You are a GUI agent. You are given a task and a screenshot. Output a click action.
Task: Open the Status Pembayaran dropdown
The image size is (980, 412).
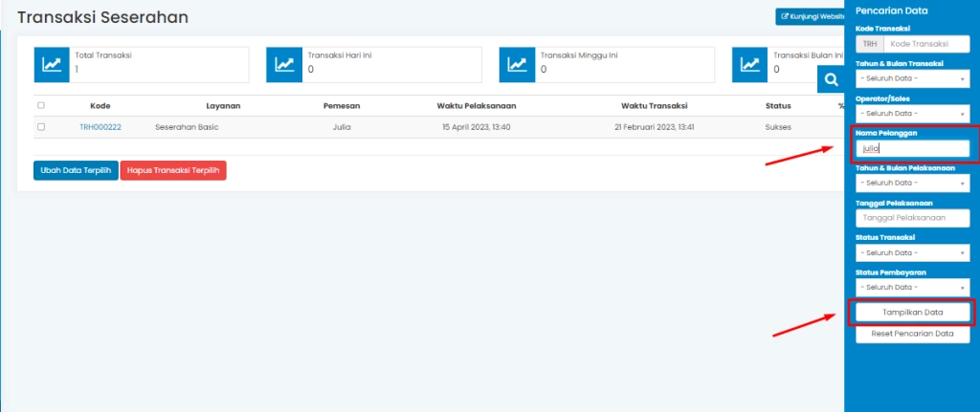point(912,287)
